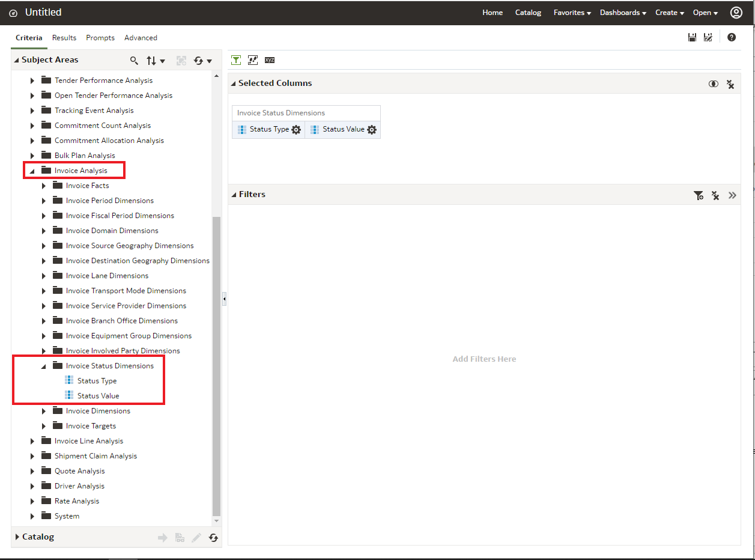The image size is (755, 560).
Task: Click the compass logo next to Untitled
Action: pos(13,13)
